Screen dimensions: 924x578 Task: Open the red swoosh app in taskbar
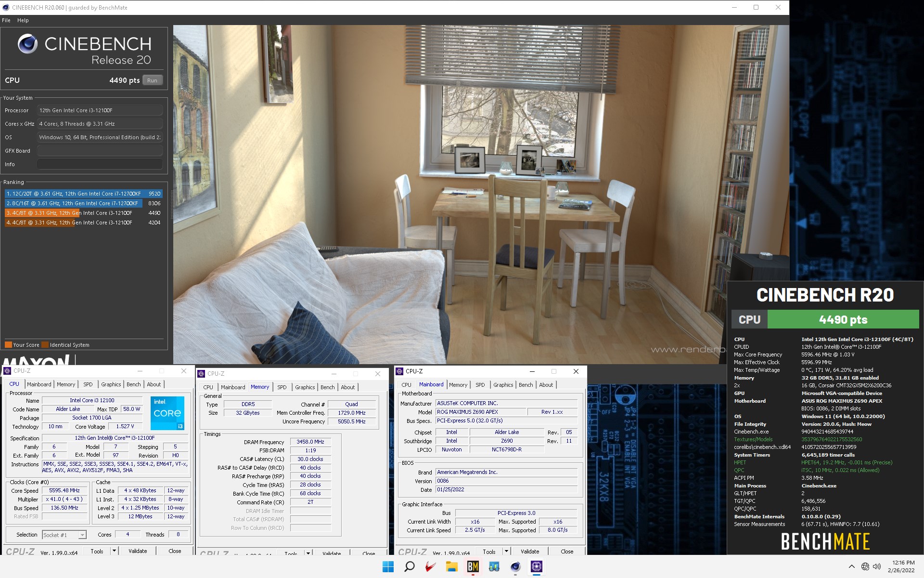[x=430, y=566]
